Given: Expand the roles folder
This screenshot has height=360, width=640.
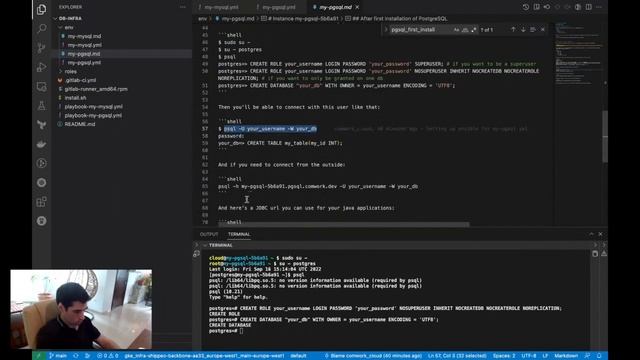Looking at the screenshot, I should click(70, 71).
